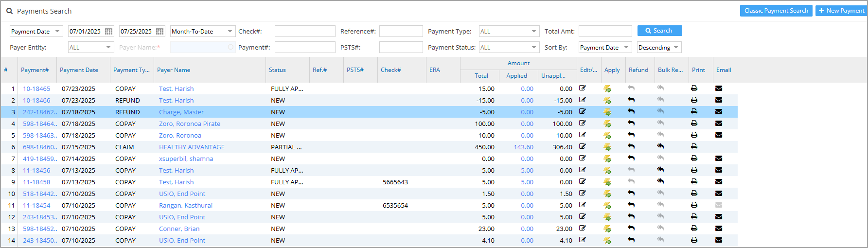Sort by the Check# column header

[x=391, y=70]
